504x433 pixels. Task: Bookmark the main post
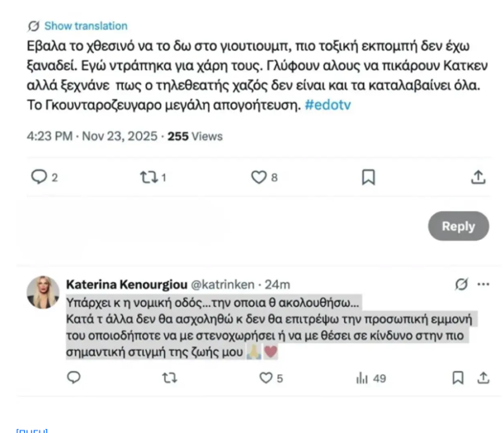tap(369, 176)
